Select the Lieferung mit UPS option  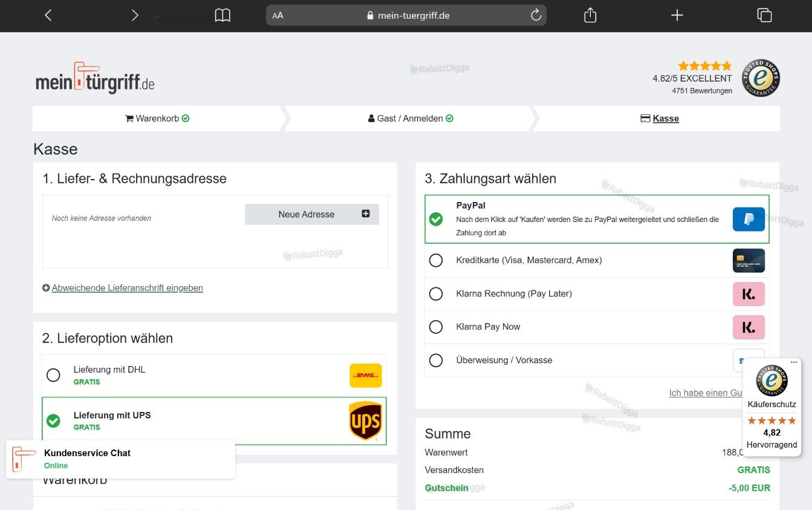pos(214,420)
